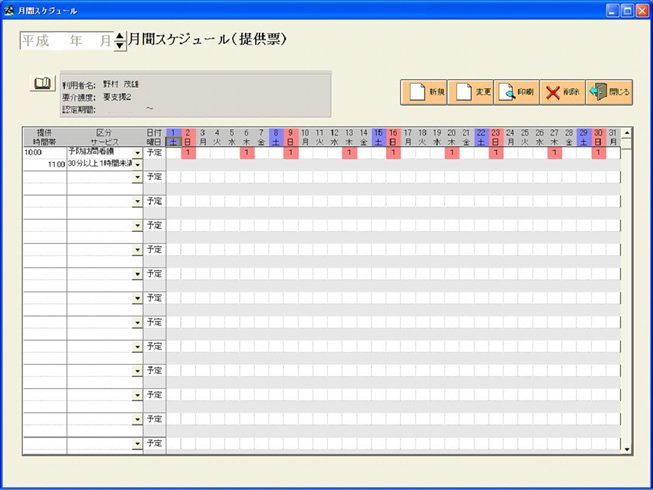Click the 変更 (Modify) button

pos(472,92)
